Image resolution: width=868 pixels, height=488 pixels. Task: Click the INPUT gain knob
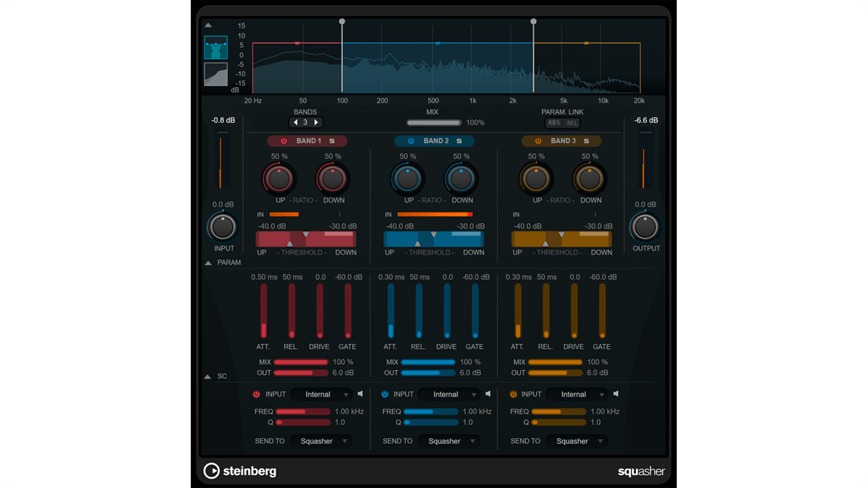223,227
